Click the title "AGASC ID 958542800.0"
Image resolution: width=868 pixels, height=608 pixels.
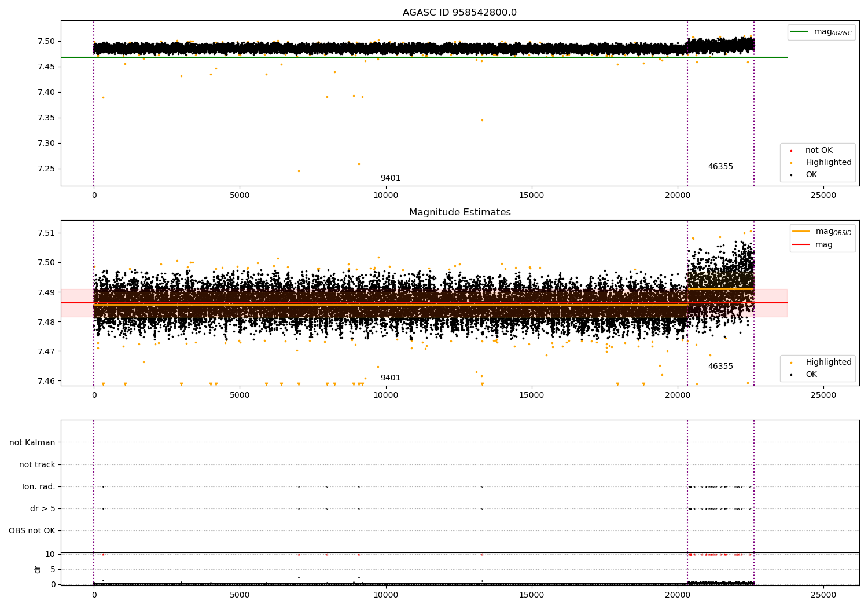[x=459, y=13]
